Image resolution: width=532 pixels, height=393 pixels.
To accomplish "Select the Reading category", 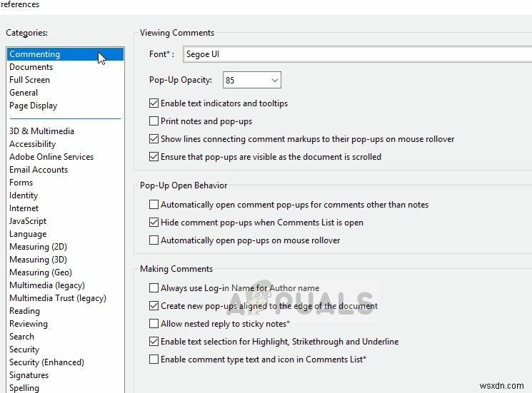I will point(24,312).
